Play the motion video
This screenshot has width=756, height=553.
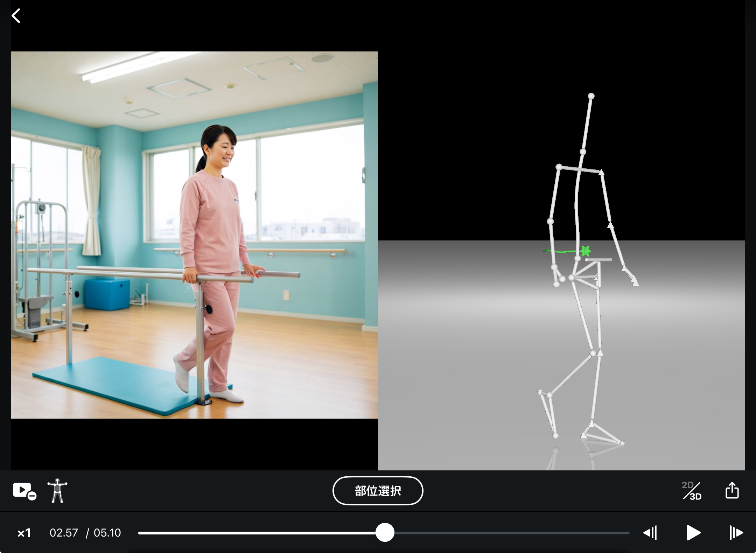point(693,533)
